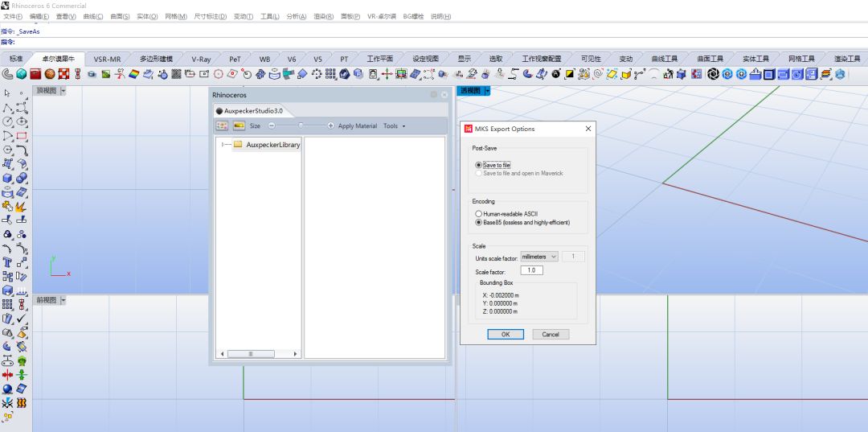Open the red toolbox icon in toolbar

35,74
